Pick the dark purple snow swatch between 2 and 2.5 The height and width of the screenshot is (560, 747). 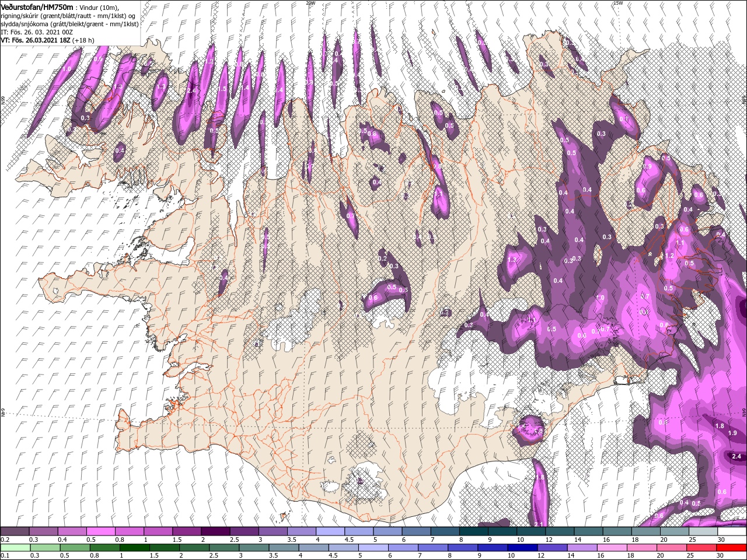(215, 531)
